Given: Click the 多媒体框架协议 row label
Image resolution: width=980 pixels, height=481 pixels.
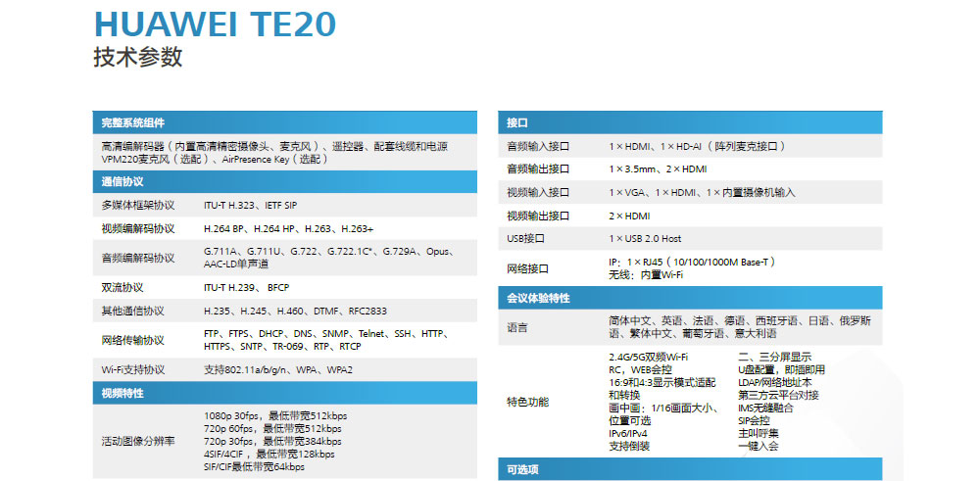Looking at the screenshot, I should 137,205.
